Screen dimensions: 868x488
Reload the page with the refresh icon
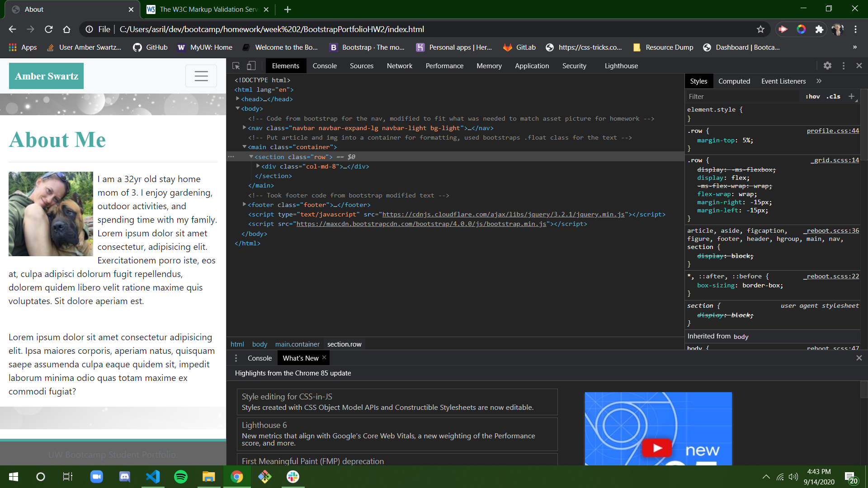48,29
